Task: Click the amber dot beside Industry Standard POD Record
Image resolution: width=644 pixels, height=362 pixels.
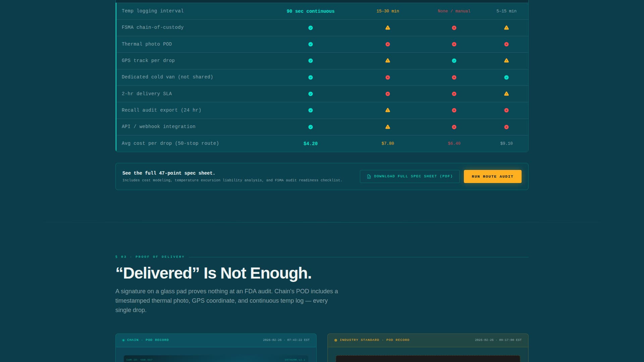Action: point(335,340)
